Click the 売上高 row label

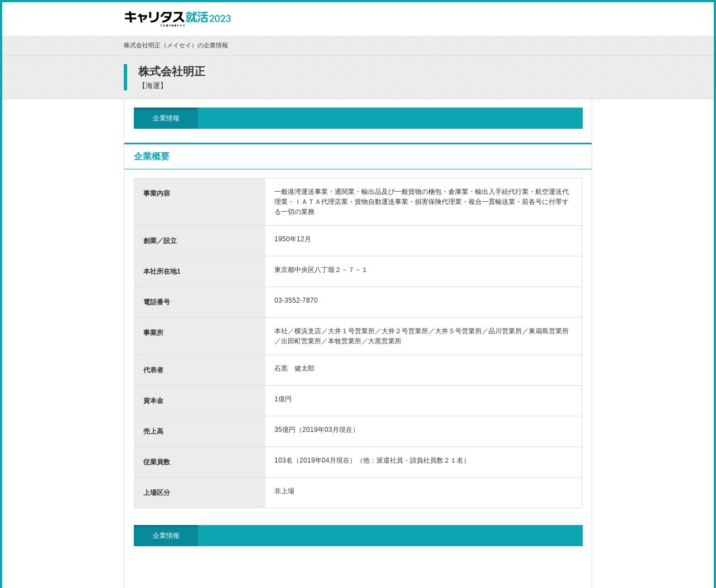click(x=153, y=431)
